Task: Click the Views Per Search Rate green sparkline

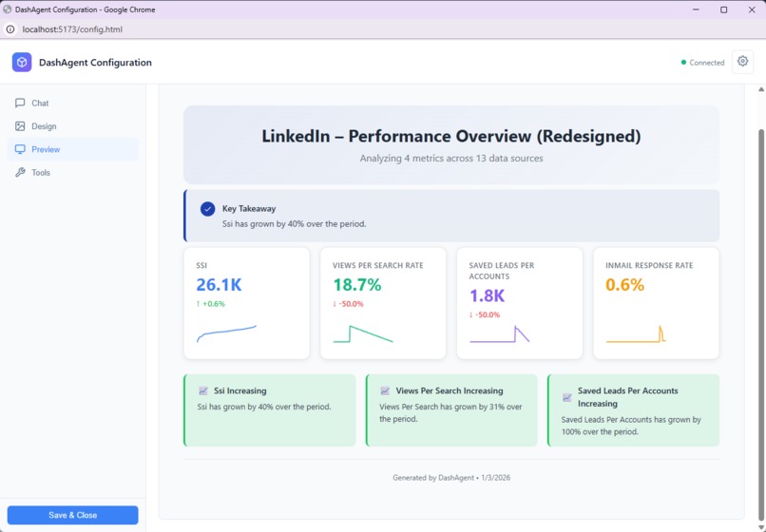Action: click(x=363, y=333)
